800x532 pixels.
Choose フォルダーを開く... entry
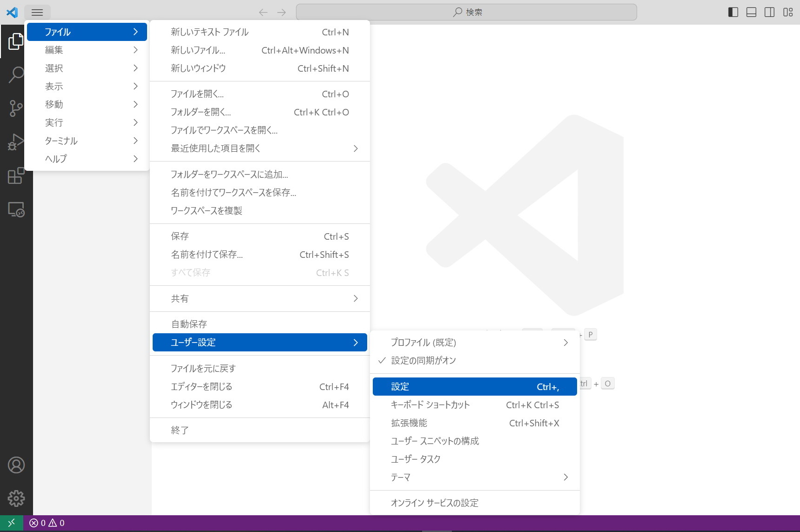(260, 112)
